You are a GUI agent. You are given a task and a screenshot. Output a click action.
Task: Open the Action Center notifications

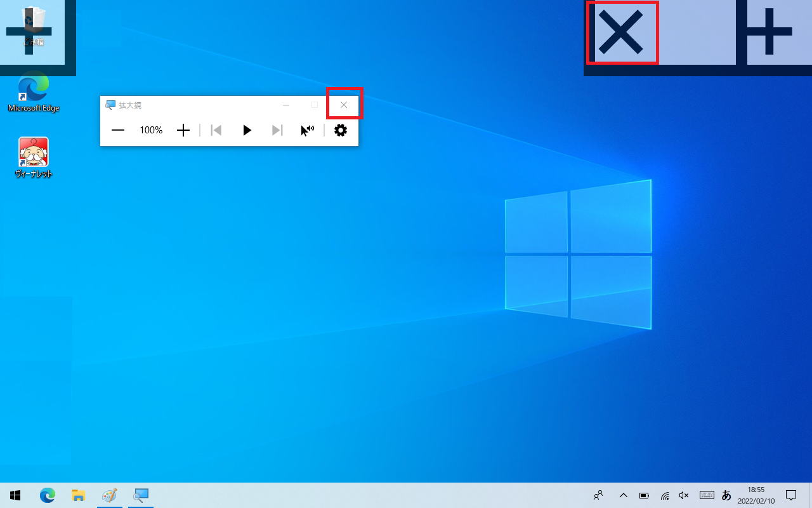click(791, 495)
